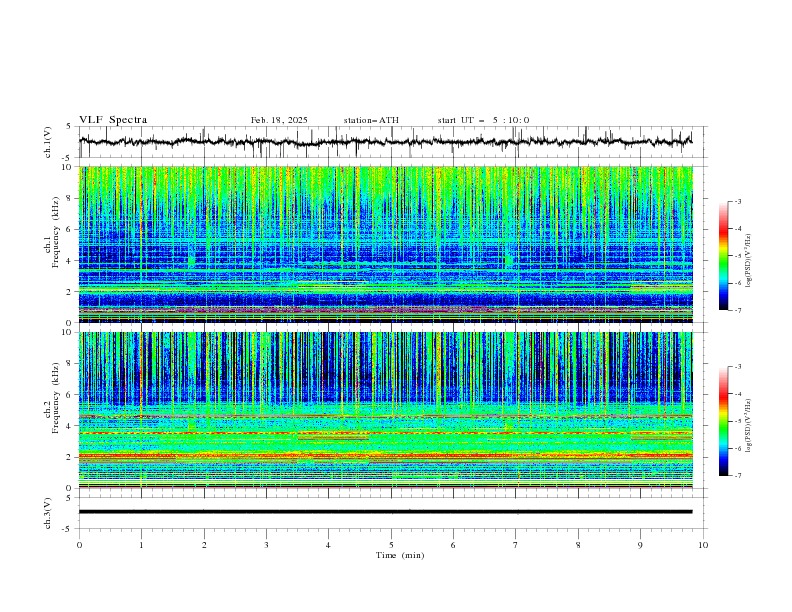Click time axis tick label '10'
Viewport: 792px width, 612px height.
[x=703, y=545]
